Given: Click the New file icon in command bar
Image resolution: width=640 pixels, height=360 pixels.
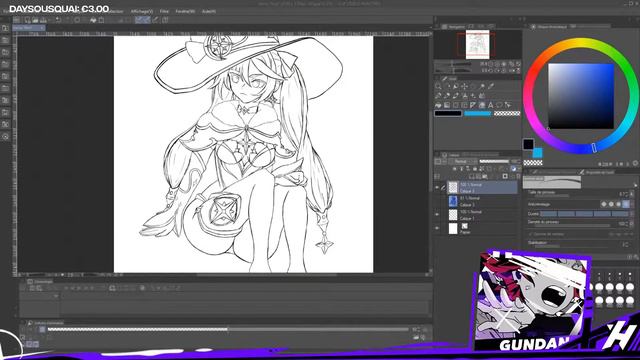Looking at the screenshot, I should pyautogui.click(x=27, y=20).
